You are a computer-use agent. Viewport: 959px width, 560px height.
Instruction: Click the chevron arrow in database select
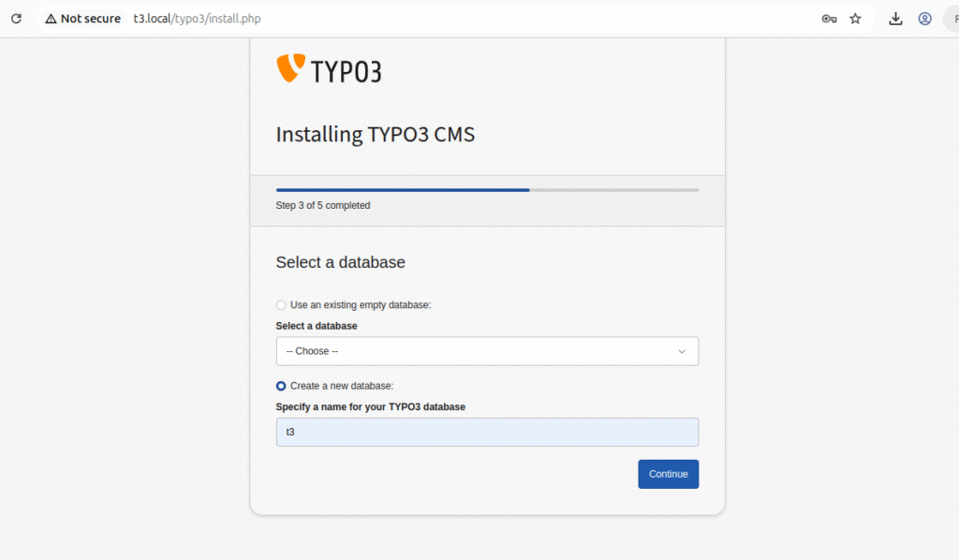click(682, 351)
